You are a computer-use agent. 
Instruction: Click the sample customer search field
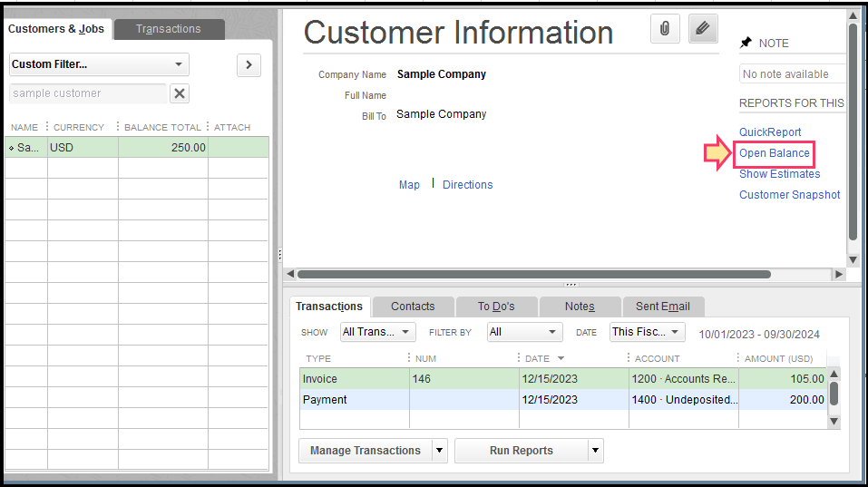(87, 93)
